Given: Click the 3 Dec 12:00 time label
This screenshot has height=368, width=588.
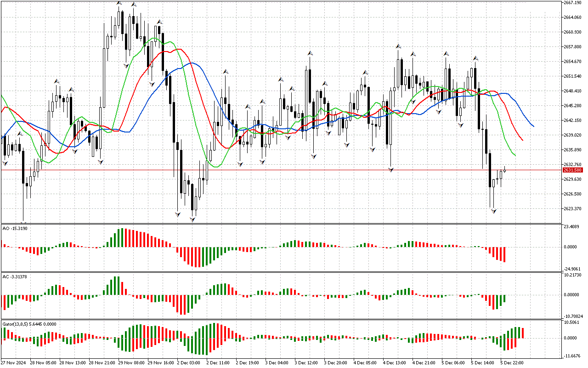Looking at the screenshot, I should coord(306,363).
